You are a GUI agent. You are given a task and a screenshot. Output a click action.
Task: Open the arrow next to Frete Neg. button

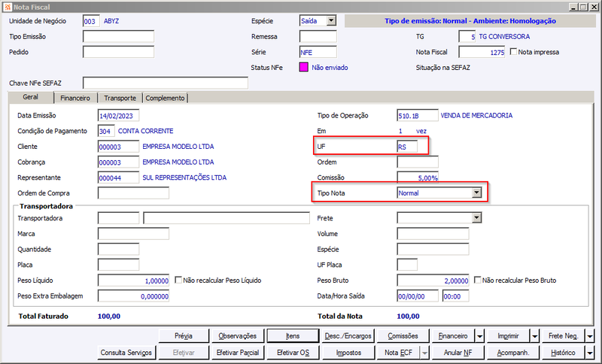tap(590, 336)
